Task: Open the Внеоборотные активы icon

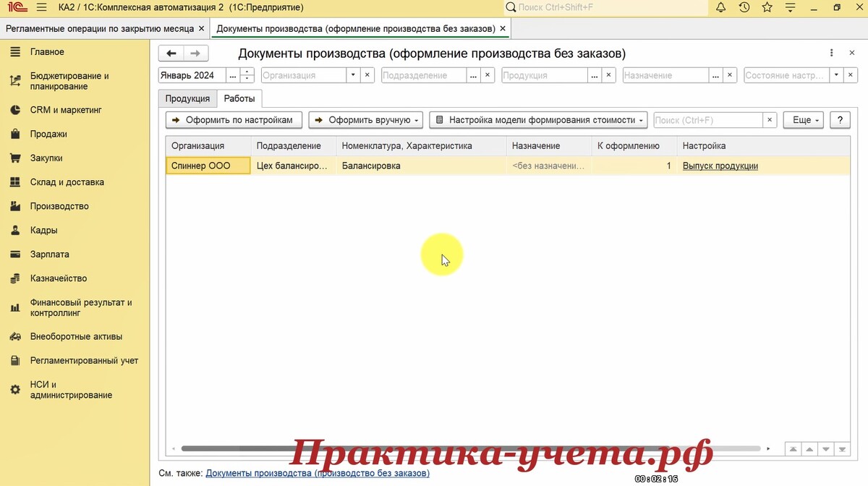Action: [x=15, y=336]
